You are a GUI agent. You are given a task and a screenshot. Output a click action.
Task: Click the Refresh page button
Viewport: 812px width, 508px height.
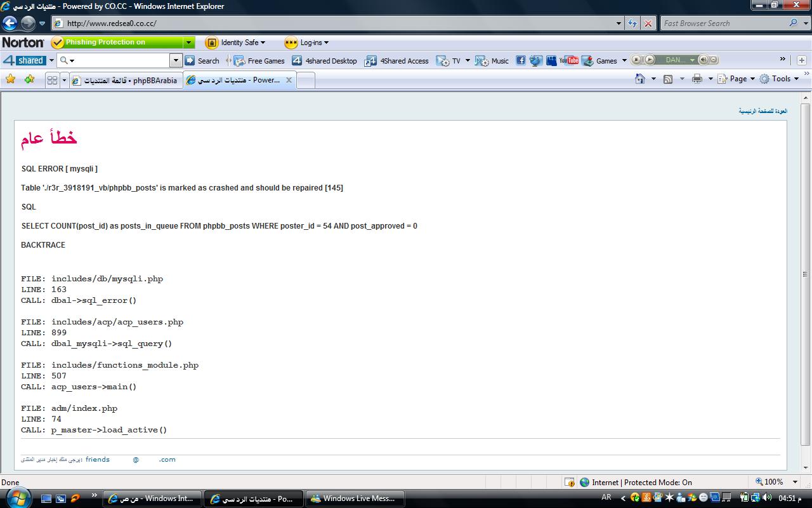(x=632, y=23)
